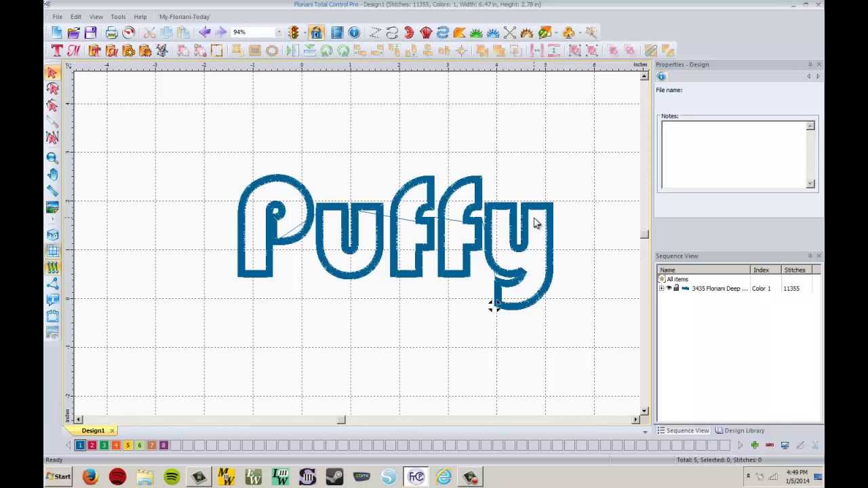Click the green add thread plus icon

click(755, 445)
